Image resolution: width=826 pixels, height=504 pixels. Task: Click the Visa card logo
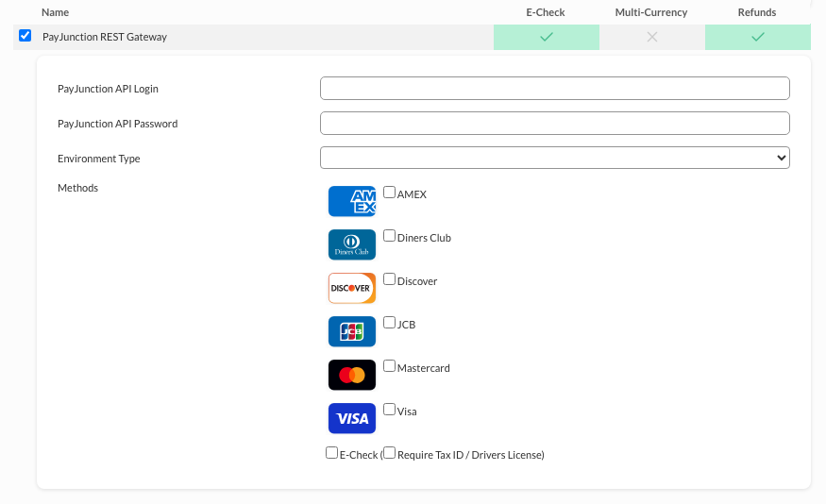[352, 418]
